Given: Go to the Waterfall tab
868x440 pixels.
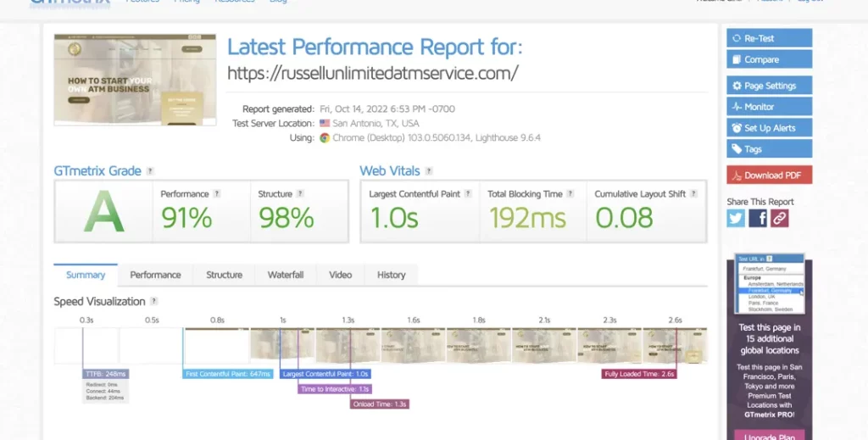Looking at the screenshot, I should [x=286, y=275].
